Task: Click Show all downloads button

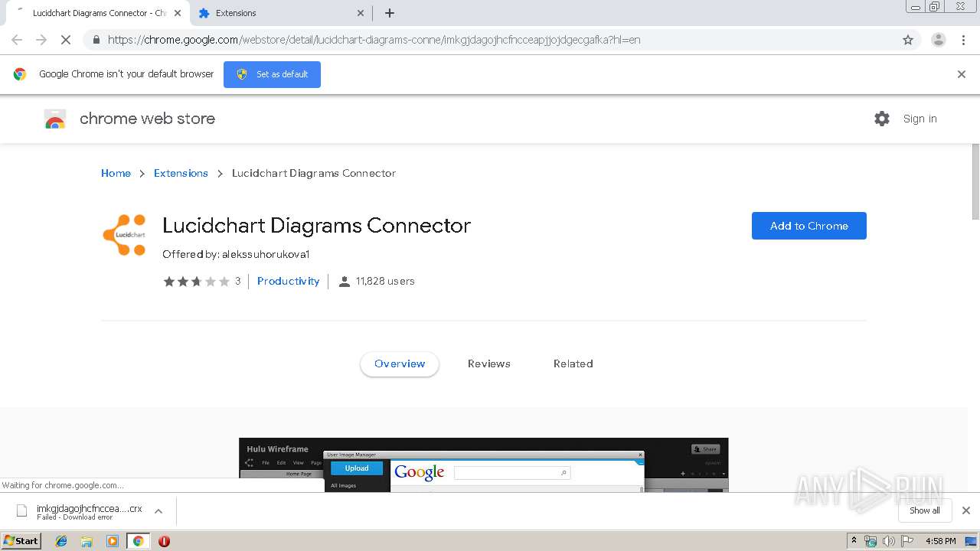Action: [924, 510]
